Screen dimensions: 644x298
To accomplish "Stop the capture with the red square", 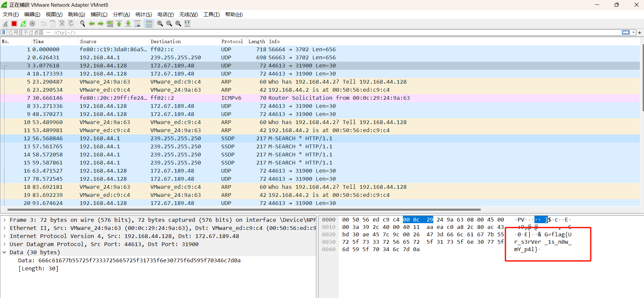I will tap(14, 24).
